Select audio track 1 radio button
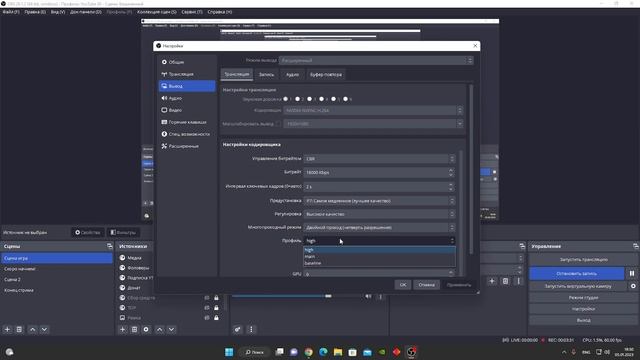This screenshot has height=360, width=640. coord(286,99)
